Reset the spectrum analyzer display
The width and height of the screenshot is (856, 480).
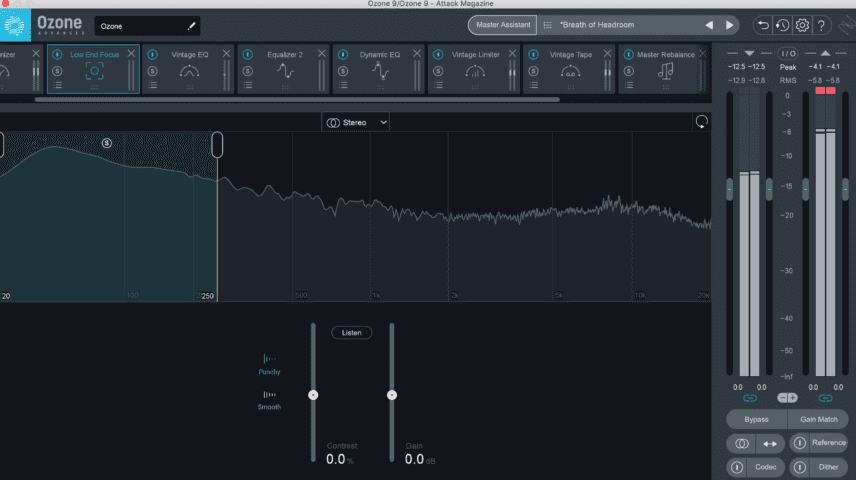(702, 122)
